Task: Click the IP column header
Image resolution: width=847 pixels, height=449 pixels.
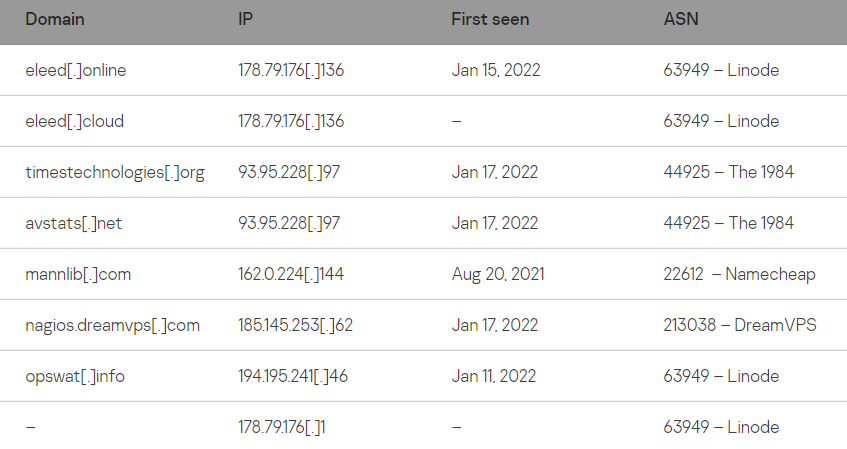Action: pos(245,19)
